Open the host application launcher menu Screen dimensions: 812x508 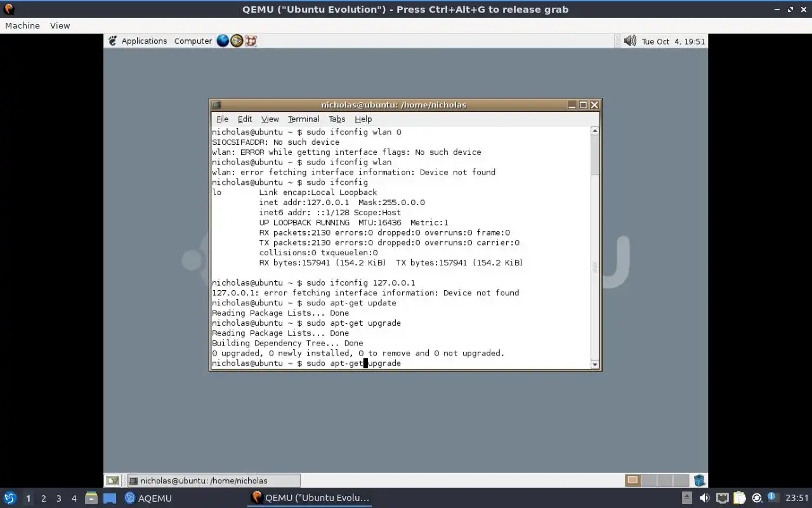tap(10, 498)
